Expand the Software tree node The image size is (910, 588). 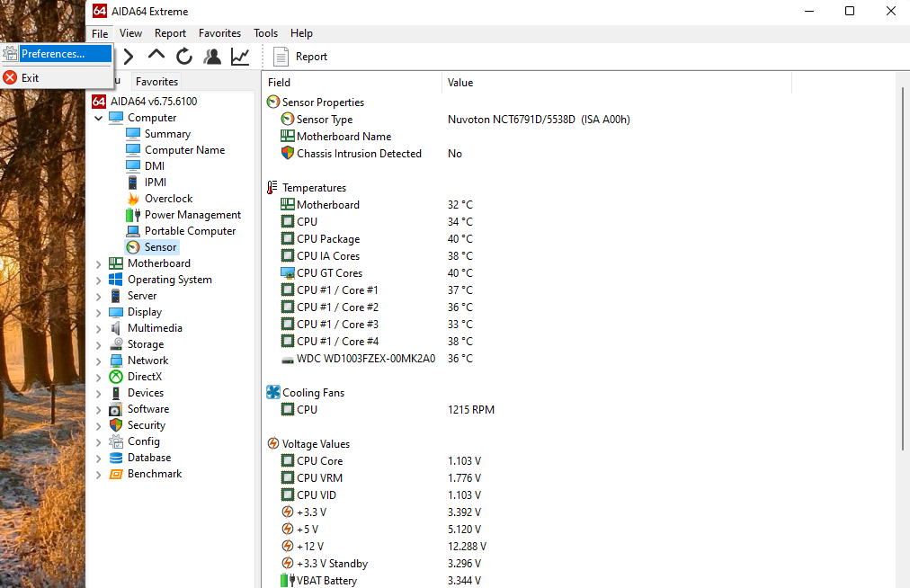[x=98, y=410]
